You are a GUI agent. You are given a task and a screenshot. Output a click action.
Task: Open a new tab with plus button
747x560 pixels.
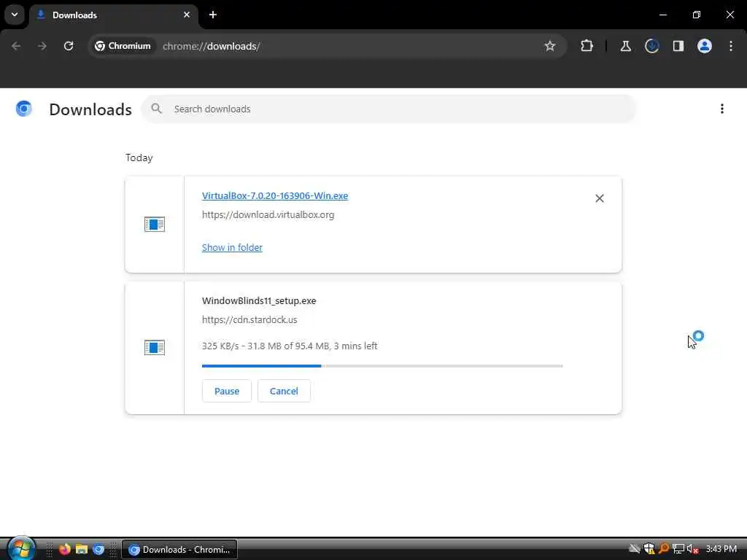pos(213,15)
